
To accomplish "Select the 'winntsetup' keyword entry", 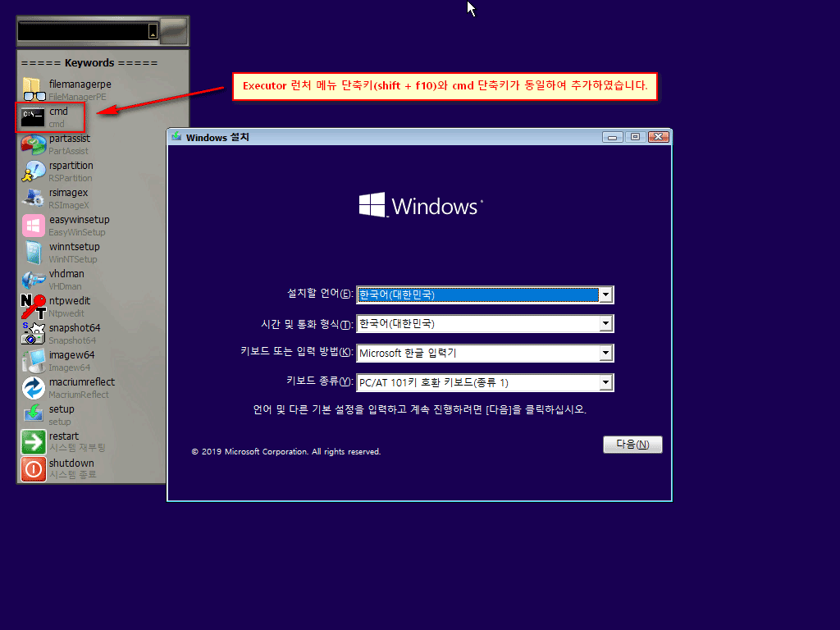I will pos(75,246).
